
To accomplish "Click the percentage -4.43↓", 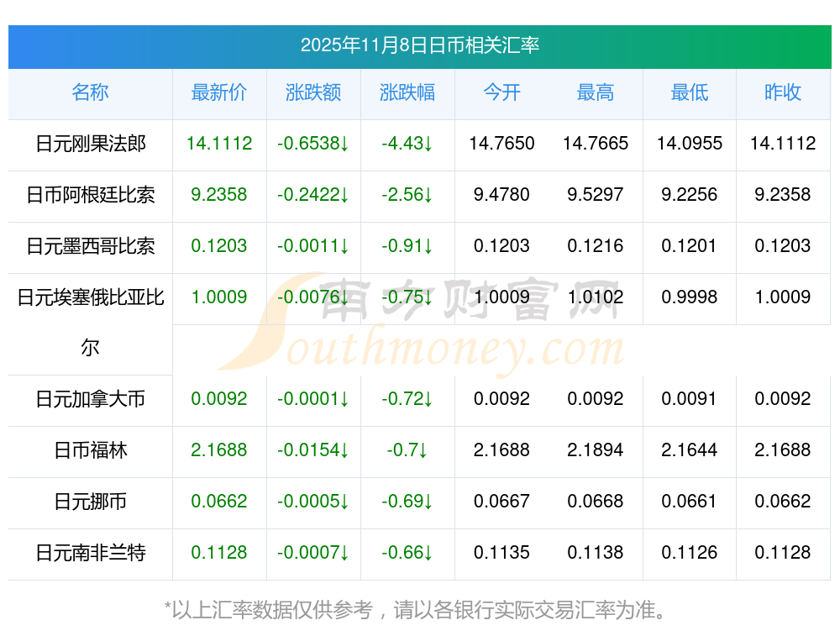I will 407,144.
